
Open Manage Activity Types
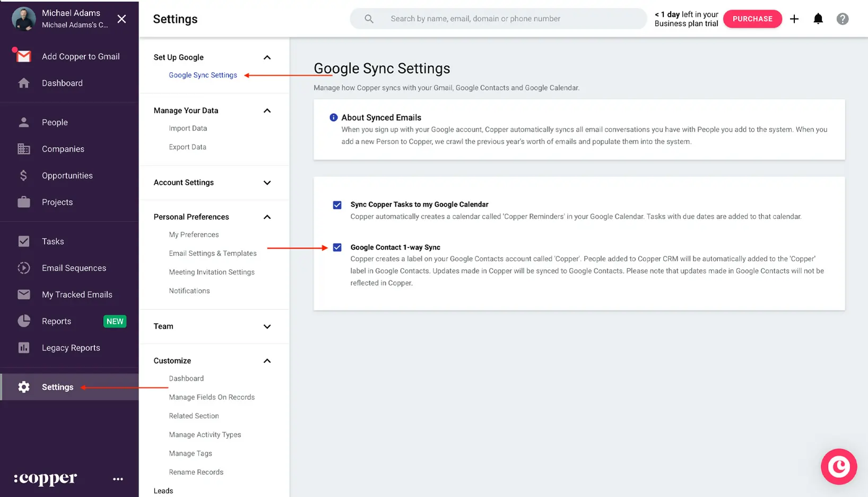click(x=205, y=434)
